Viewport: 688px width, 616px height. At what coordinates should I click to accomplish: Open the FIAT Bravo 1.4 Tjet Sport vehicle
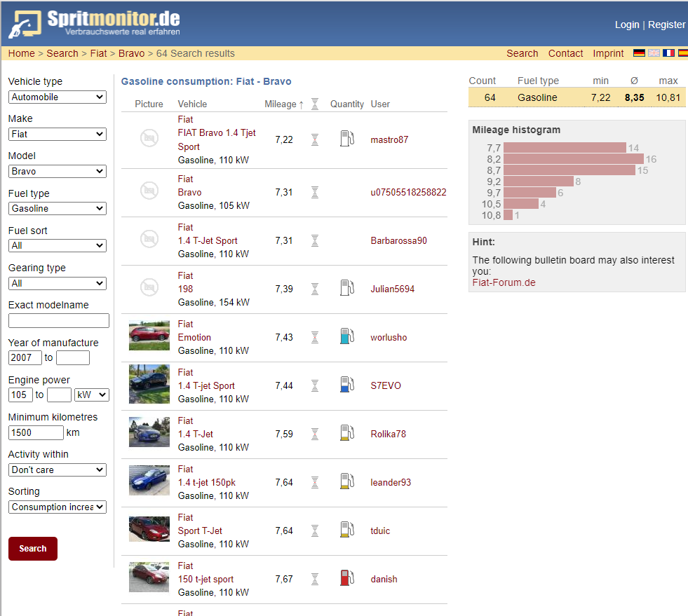pyautogui.click(x=217, y=139)
